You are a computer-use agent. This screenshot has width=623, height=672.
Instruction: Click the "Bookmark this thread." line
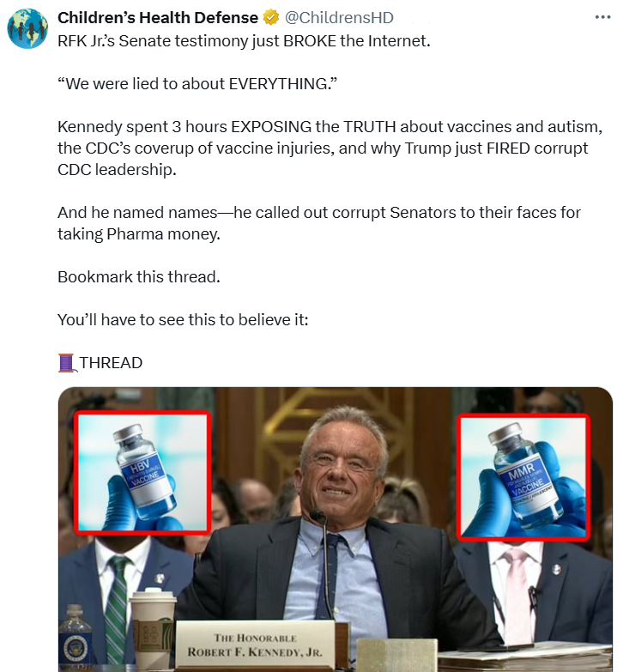[139, 277]
